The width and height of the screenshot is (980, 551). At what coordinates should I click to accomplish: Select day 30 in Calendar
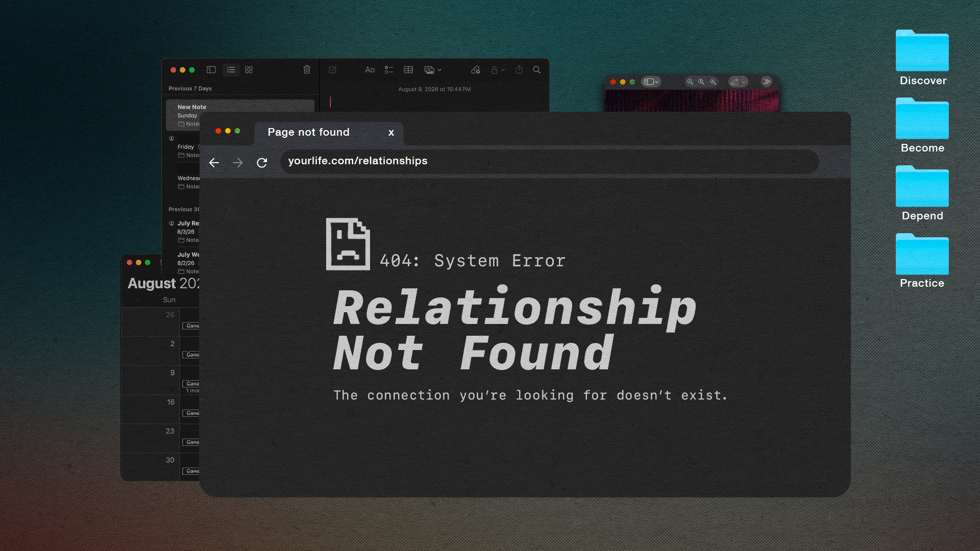pos(170,460)
